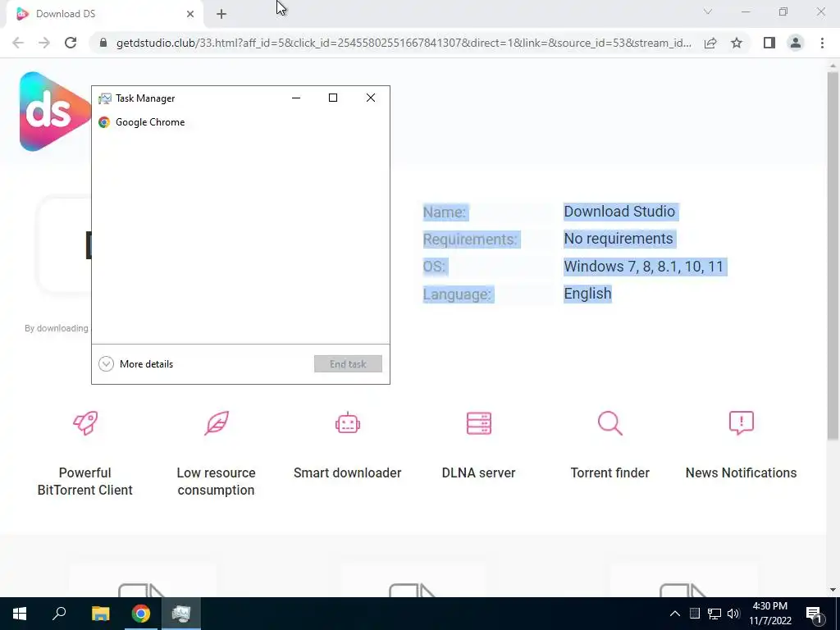Click the feather low resource icon
This screenshot has height=630, width=840.
point(217,423)
